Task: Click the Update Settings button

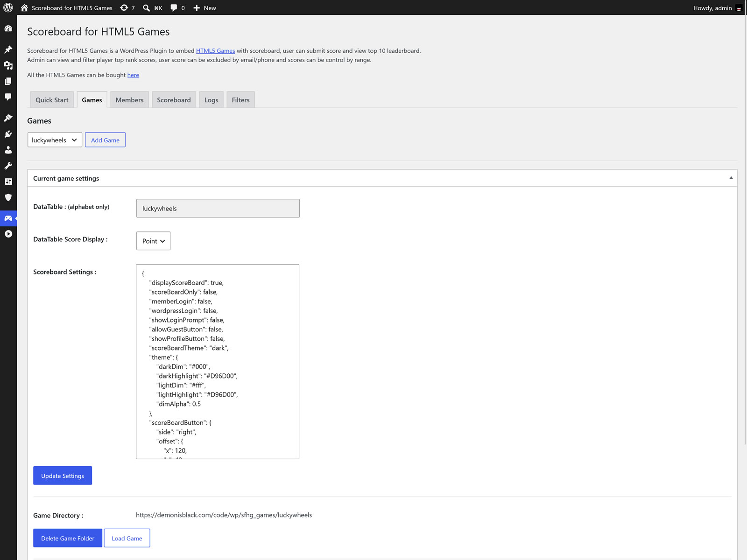Action: pyautogui.click(x=63, y=476)
